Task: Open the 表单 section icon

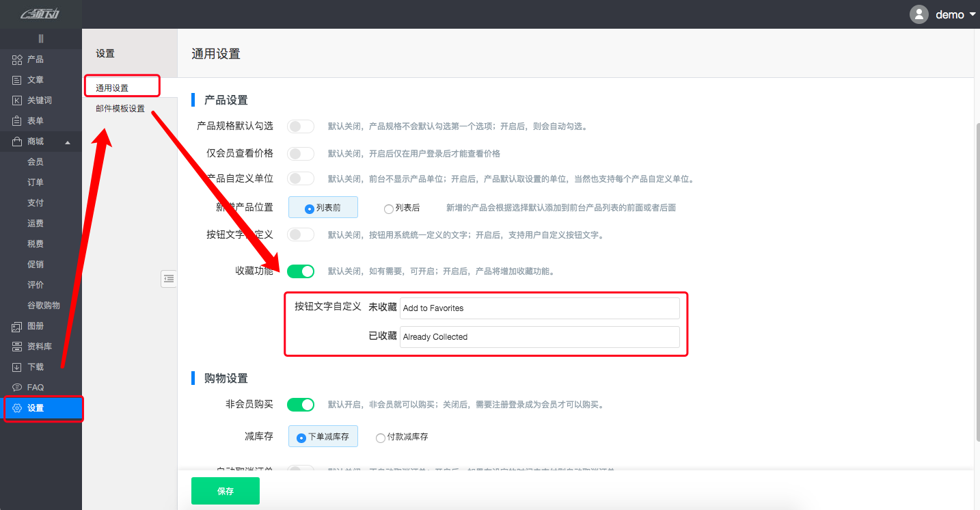Action: (x=17, y=121)
